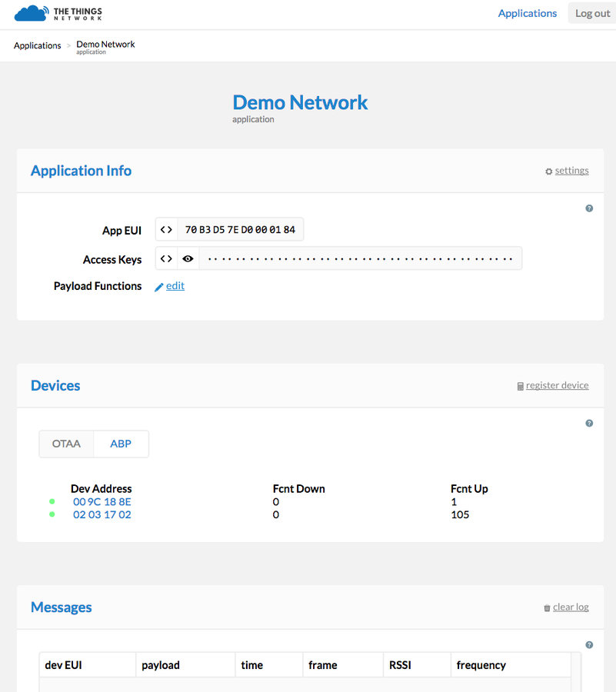Click the Fcnt Down column header
The image size is (616, 692).
298,488
